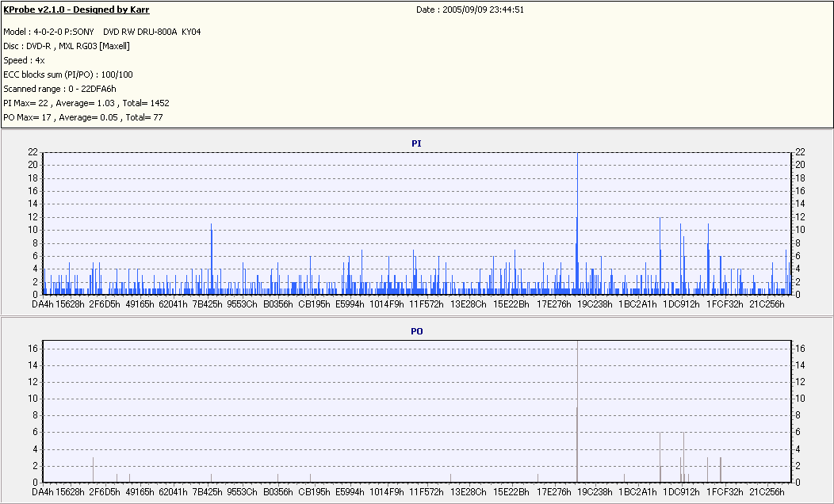The image size is (834, 504).
Task: Click the Scanned range 0 - 22DFA6h text
Action: pos(59,90)
